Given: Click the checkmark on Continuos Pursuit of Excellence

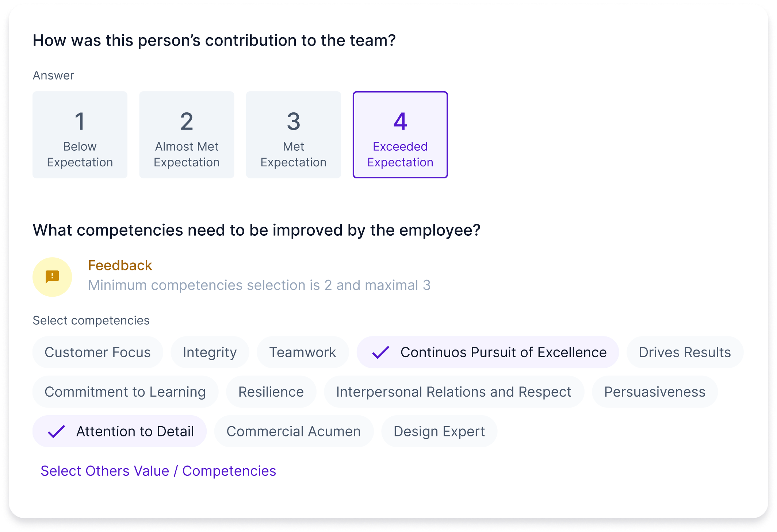Looking at the screenshot, I should click(380, 352).
